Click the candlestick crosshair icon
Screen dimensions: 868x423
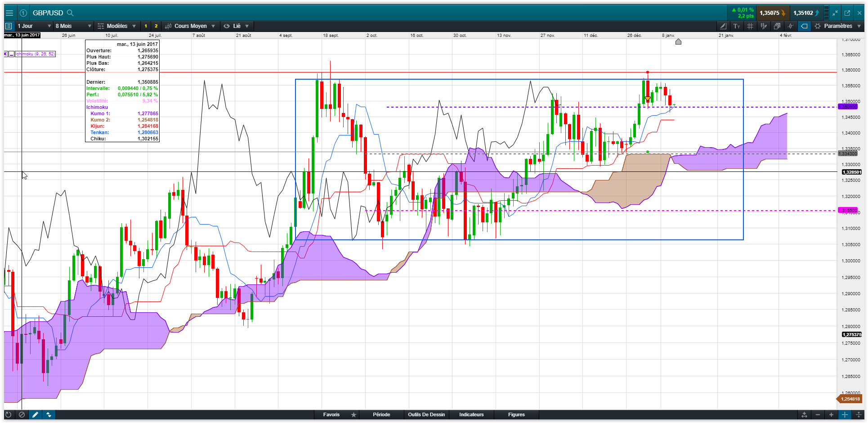point(791,26)
